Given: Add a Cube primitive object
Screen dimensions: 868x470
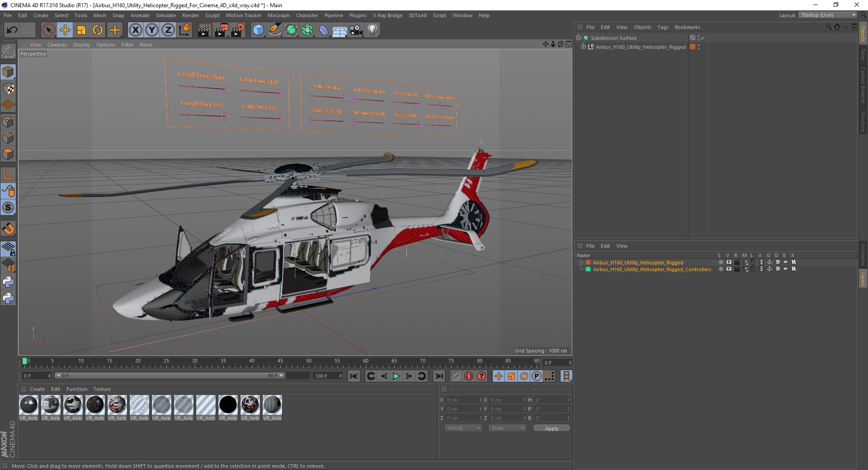Looking at the screenshot, I should coord(258,30).
